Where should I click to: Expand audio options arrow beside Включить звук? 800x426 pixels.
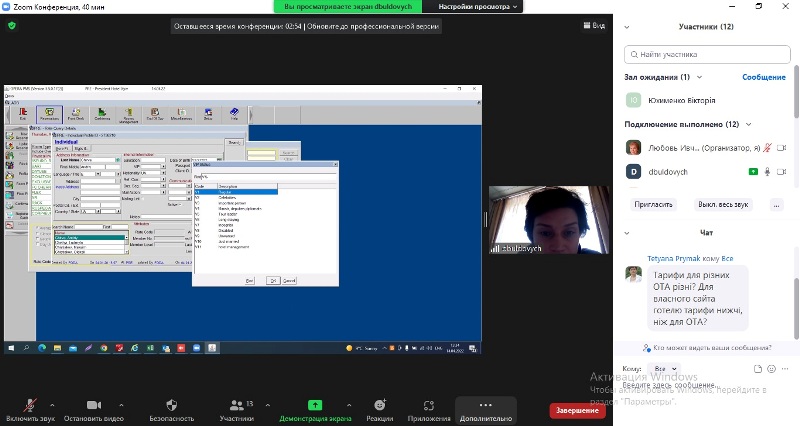[52, 406]
